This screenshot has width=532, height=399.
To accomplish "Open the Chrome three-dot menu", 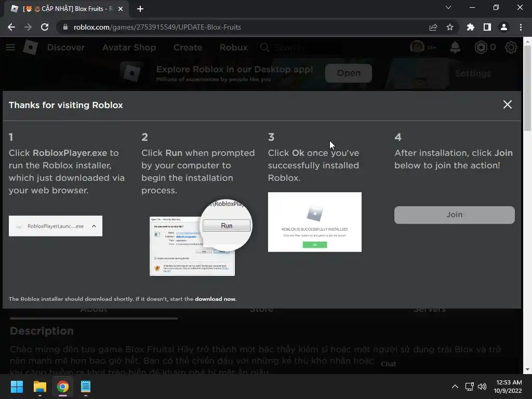I will click(x=521, y=27).
